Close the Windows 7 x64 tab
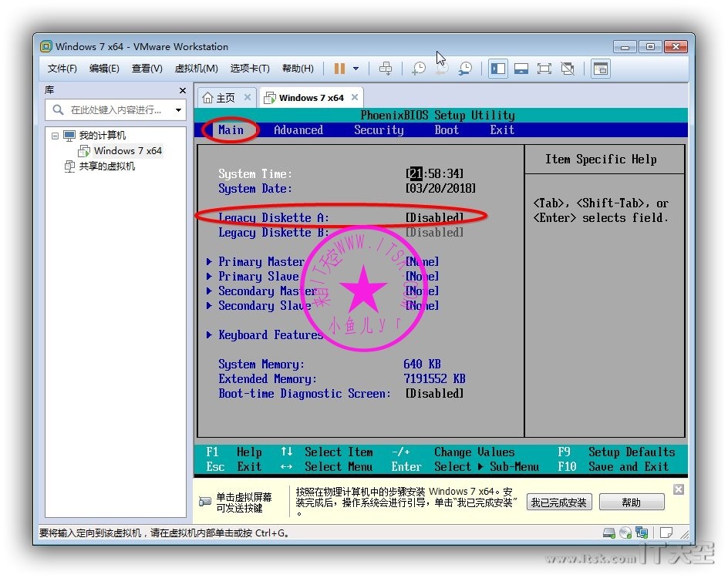728x578 pixels. [x=355, y=97]
